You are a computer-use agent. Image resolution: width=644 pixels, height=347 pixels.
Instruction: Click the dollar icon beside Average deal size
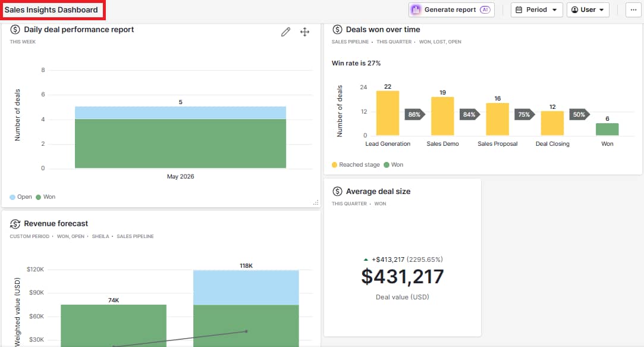point(337,191)
